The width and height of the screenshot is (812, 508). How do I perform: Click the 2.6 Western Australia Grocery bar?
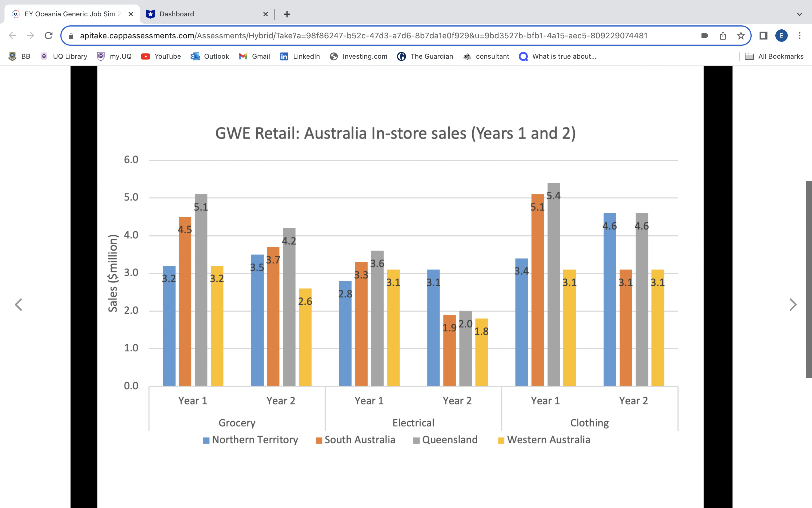(305, 337)
